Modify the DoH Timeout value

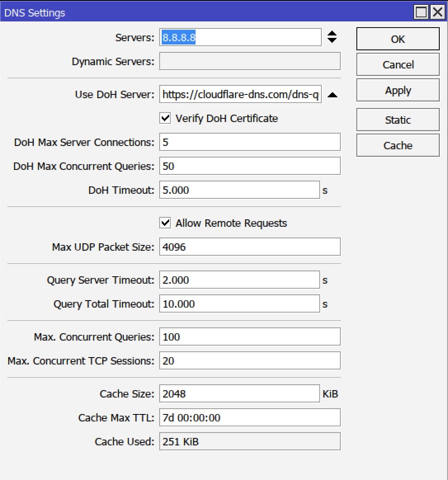pyautogui.click(x=239, y=190)
